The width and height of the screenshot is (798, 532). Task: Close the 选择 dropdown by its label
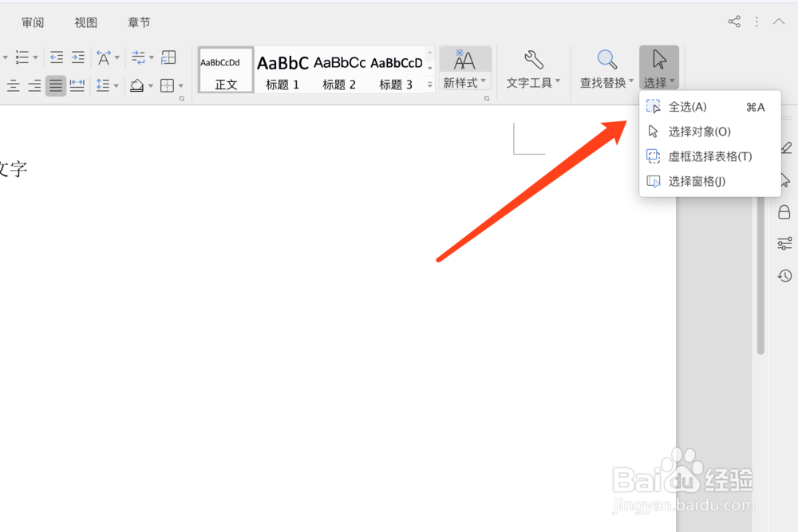[x=659, y=82]
